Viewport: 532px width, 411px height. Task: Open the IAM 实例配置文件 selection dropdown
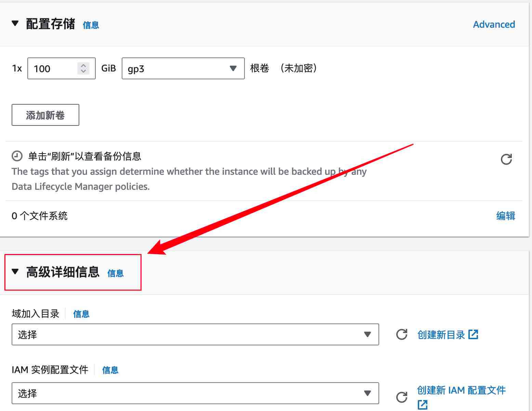(195, 393)
